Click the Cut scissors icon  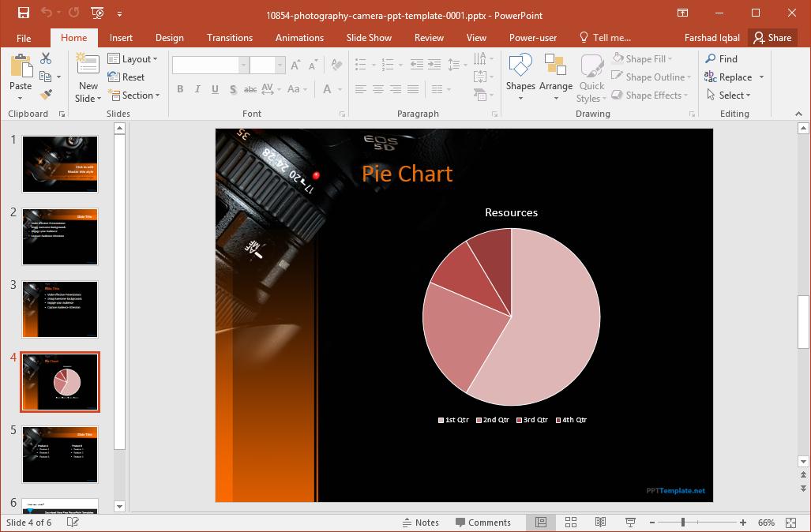point(46,59)
